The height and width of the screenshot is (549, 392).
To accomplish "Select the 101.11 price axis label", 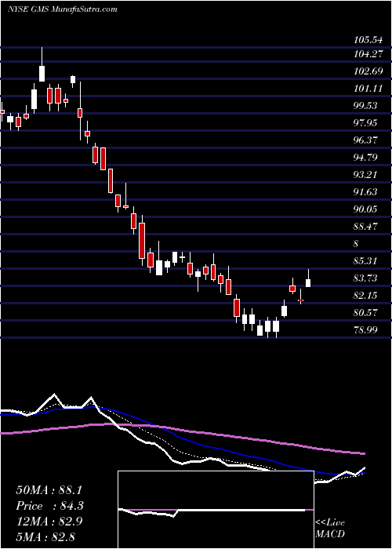I will click(x=368, y=89).
